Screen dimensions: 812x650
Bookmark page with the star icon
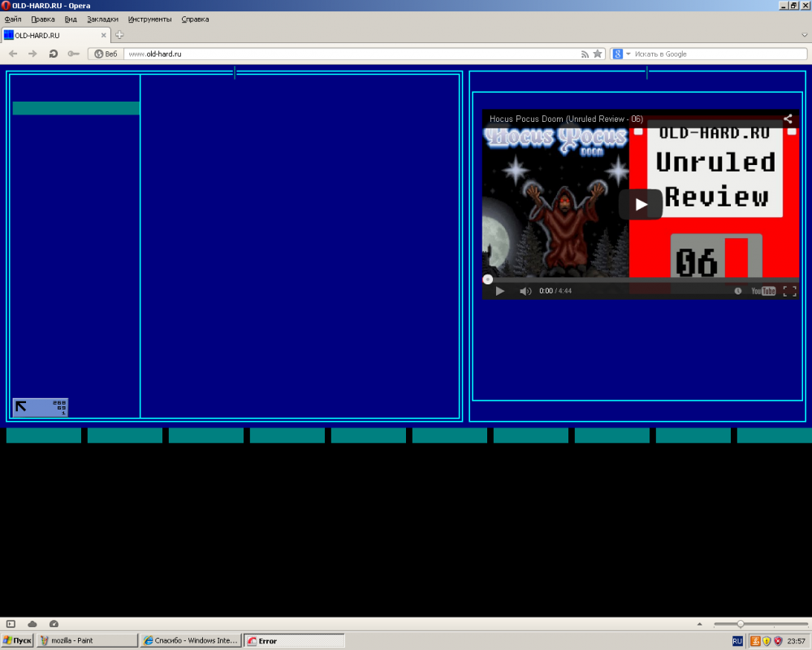point(598,54)
